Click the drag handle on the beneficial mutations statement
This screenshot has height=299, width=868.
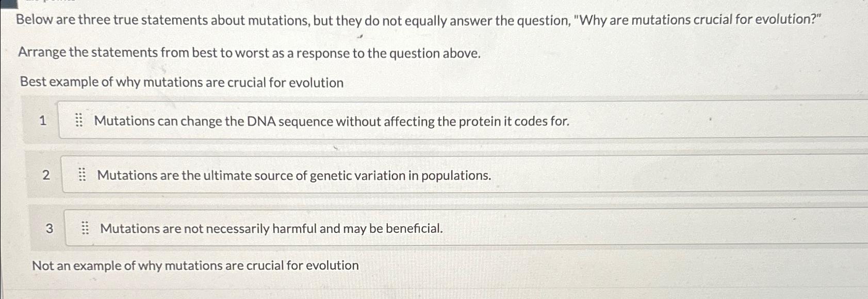(x=85, y=228)
